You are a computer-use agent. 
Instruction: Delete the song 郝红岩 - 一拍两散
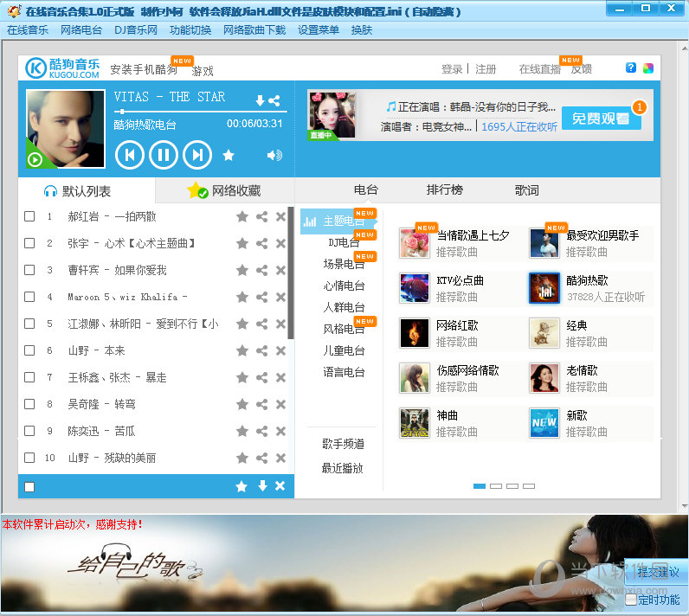[280, 216]
